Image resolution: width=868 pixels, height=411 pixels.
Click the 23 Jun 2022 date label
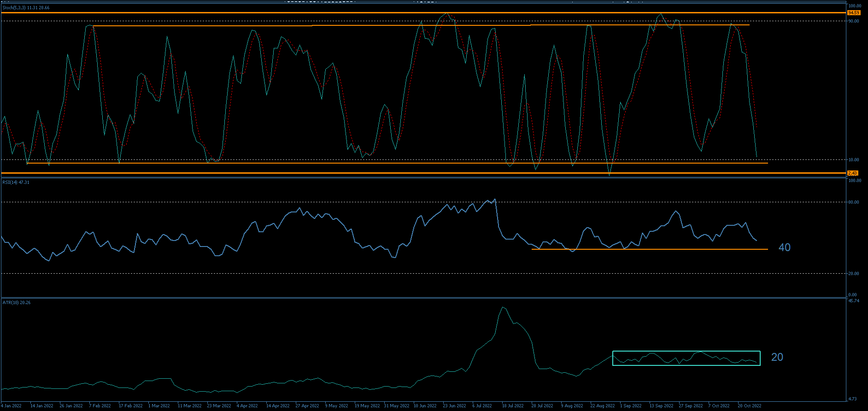(x=454, y=406)
